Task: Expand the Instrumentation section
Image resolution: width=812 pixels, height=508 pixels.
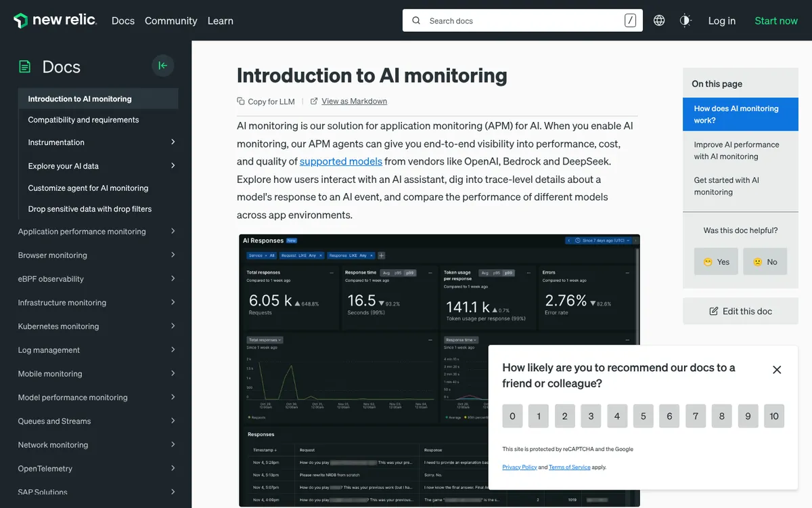Action: 173,142
